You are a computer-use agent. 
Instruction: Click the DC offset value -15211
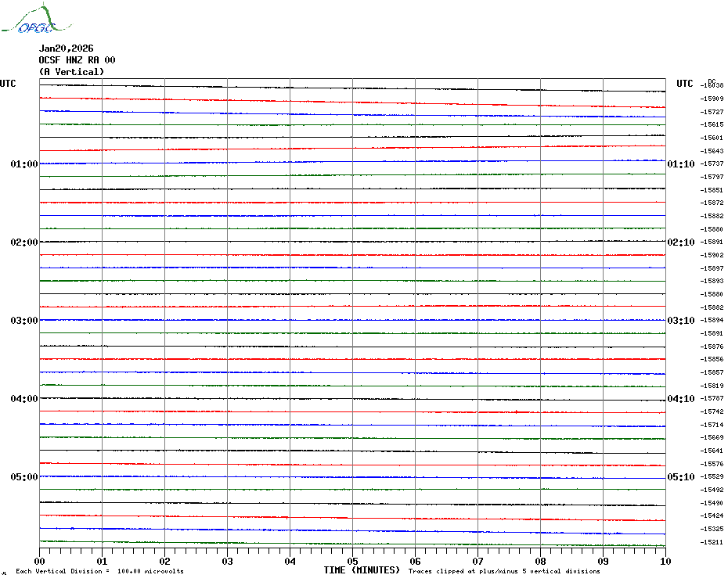pos(712,542)
